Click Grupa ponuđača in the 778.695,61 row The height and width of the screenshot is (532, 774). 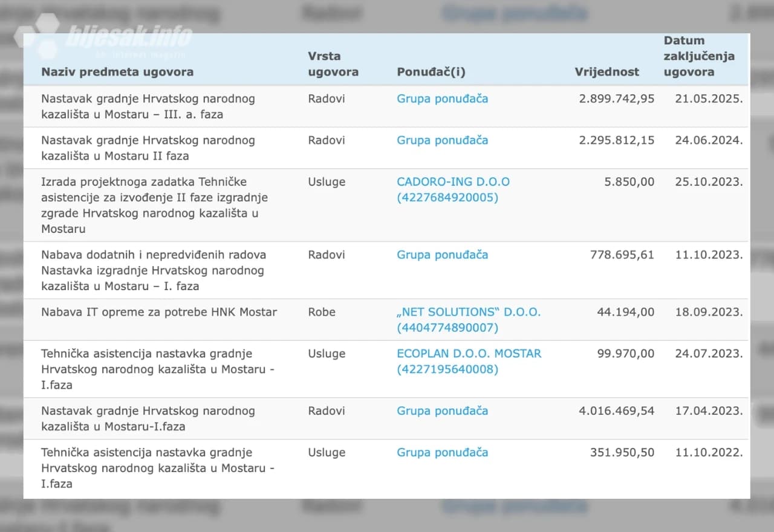click(x=442, y=255)
